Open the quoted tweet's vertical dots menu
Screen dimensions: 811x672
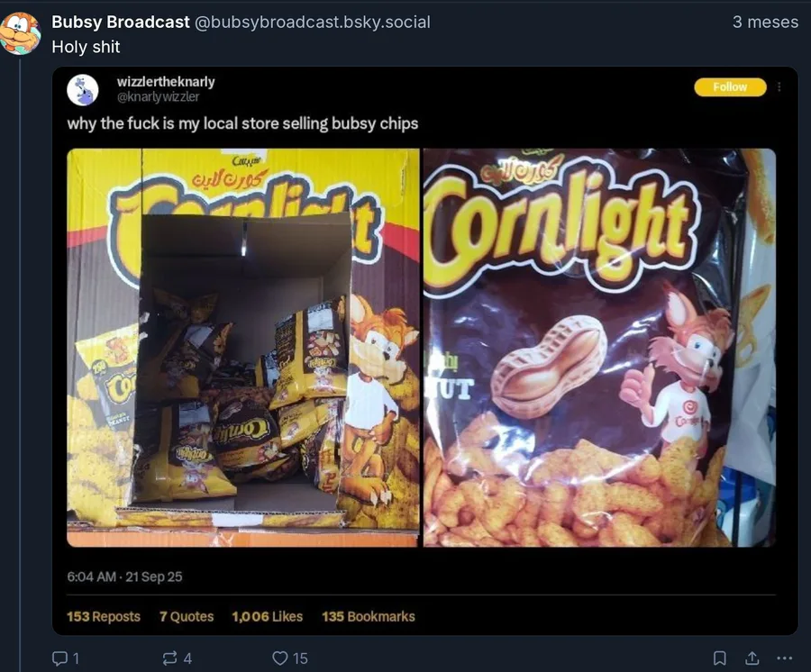779,87
